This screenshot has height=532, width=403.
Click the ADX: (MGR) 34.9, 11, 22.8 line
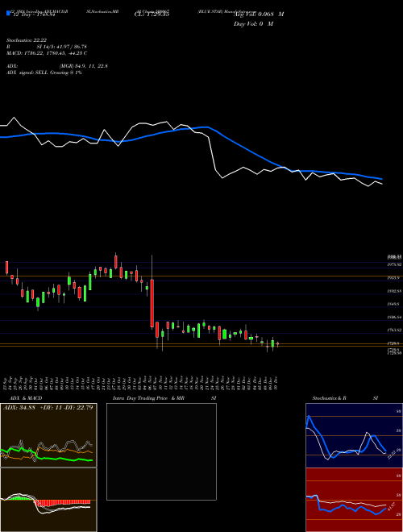click(57, 66)
